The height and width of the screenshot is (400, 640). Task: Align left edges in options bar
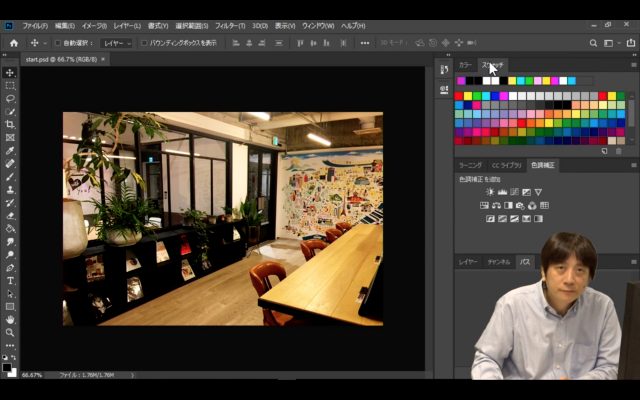(x=236, y=43)
